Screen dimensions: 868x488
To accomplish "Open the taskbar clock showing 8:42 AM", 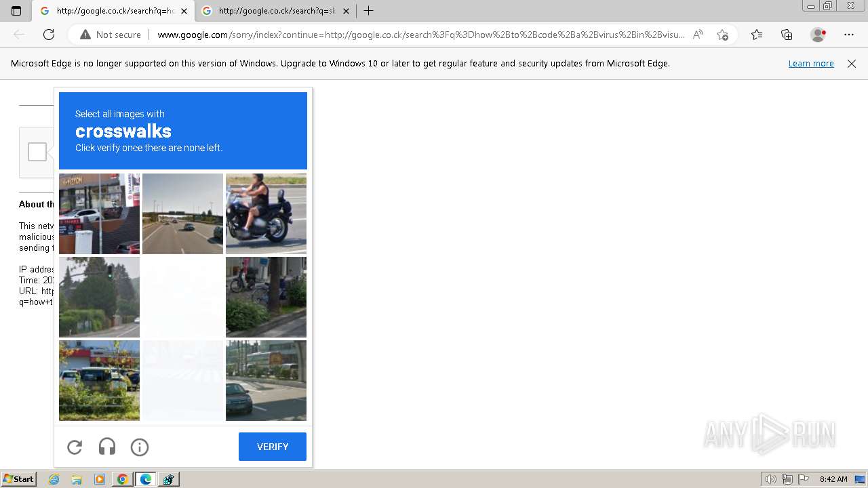I will [x=833, y=479].
